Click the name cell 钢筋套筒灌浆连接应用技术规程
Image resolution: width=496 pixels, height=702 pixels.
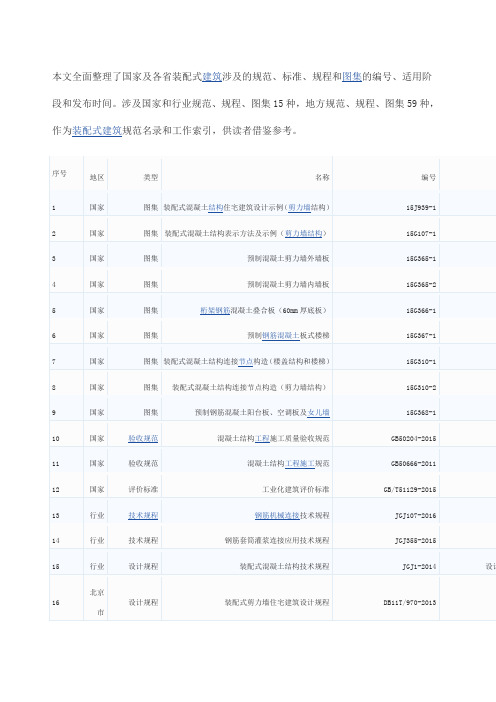277,540
